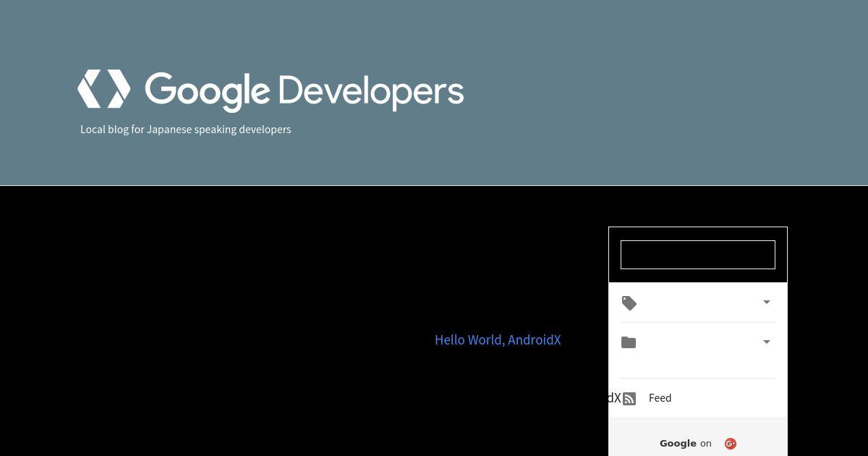This screenshot has height=456, width=868.
Task: Select the archive folder icon
Action: coord(629,342)
